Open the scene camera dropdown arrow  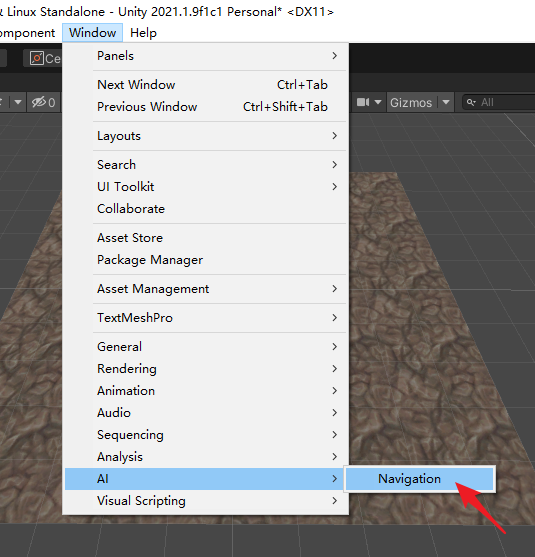pos(378,103)
